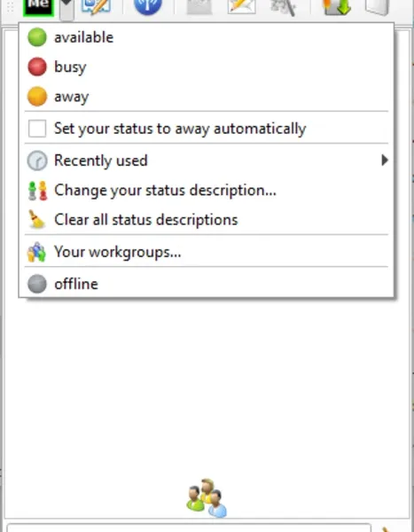Click the 'Me' avatar button in toolbar
Screen dimensions: 414x532
tap(39, 7)
